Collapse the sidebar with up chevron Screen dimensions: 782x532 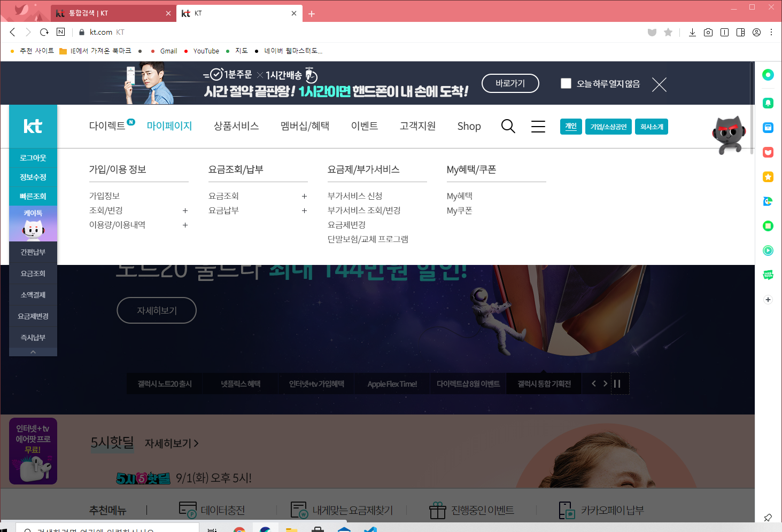(x=33, y=352)
